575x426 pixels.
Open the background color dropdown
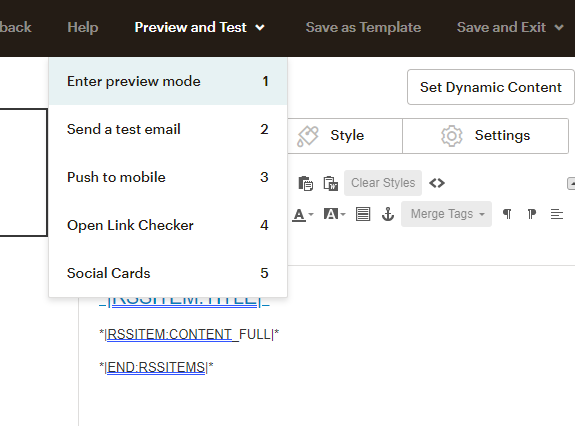click(334, 214)
